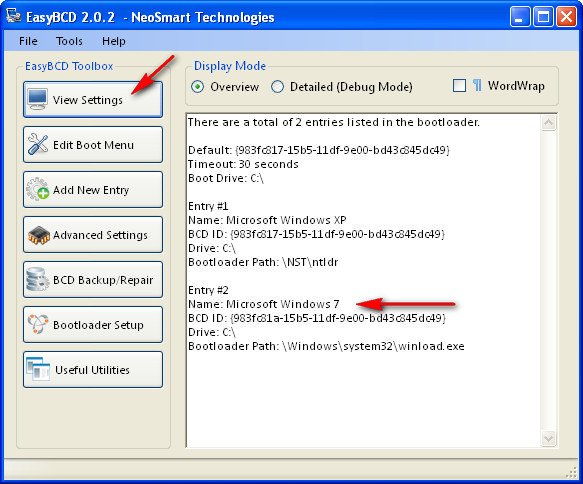Click the scroll down arrow in text pane
The image size is (583, 484).
[549, 438]
